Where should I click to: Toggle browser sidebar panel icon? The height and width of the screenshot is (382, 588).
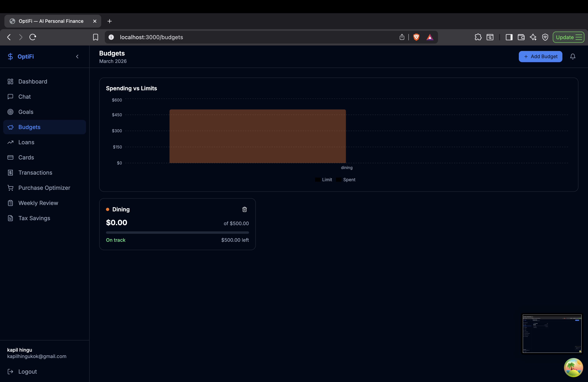coord(509,37)
